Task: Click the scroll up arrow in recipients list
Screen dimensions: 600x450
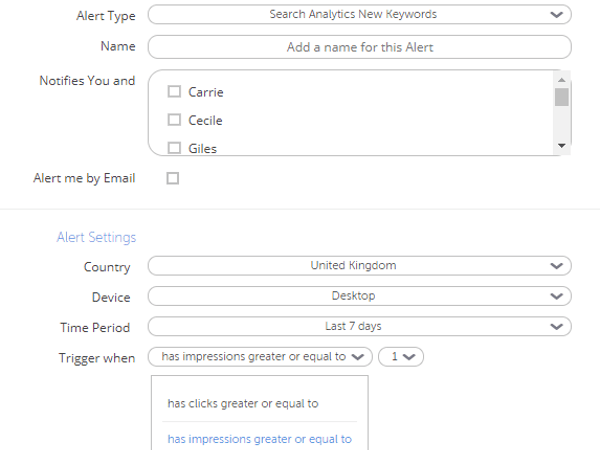Action: tap(562, 80)
